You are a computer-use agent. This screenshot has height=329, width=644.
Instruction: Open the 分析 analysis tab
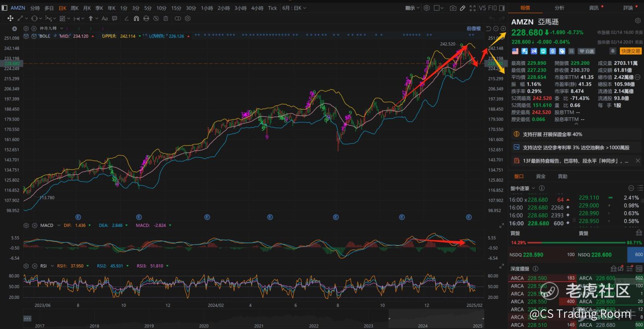[x=559, y=8]
